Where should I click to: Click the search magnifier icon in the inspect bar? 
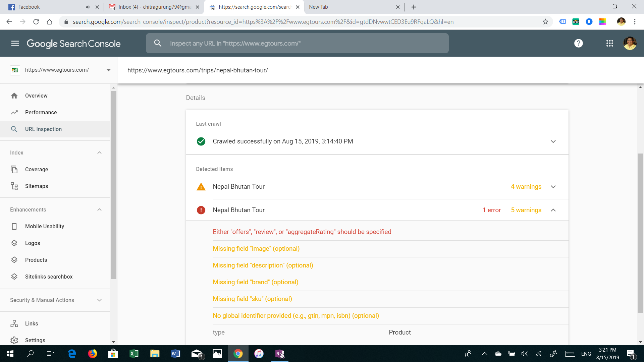pos(158,43)
